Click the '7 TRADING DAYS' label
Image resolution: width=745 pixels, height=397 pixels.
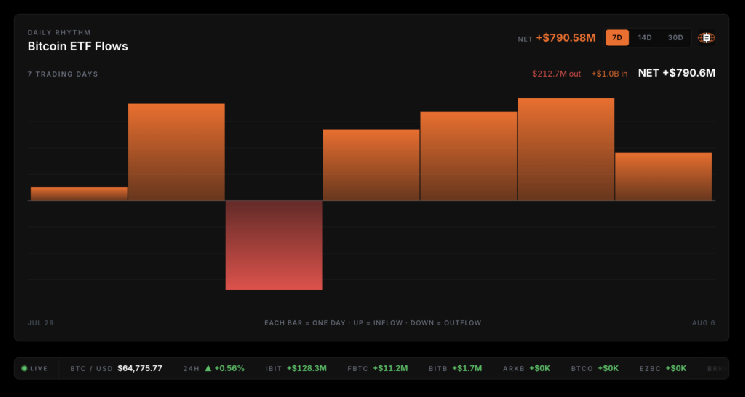click(63, 74)
